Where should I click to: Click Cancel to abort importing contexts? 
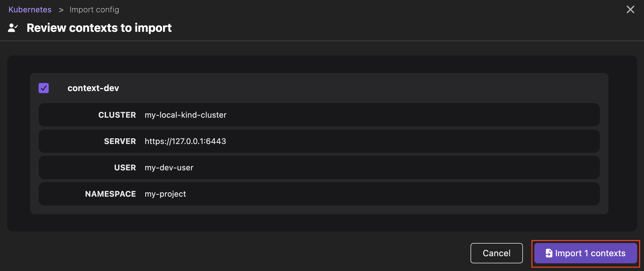pyautogui.click(x=496, y=253)
